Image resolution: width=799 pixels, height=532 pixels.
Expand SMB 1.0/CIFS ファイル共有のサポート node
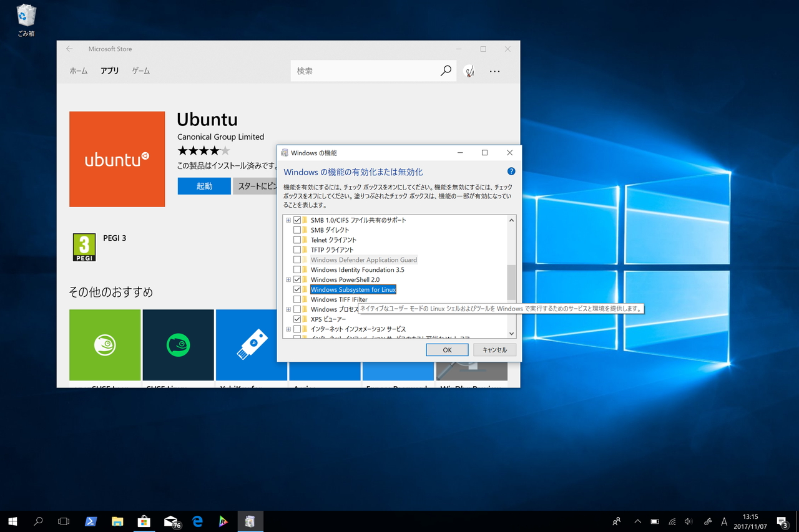[x=288, y=220]
